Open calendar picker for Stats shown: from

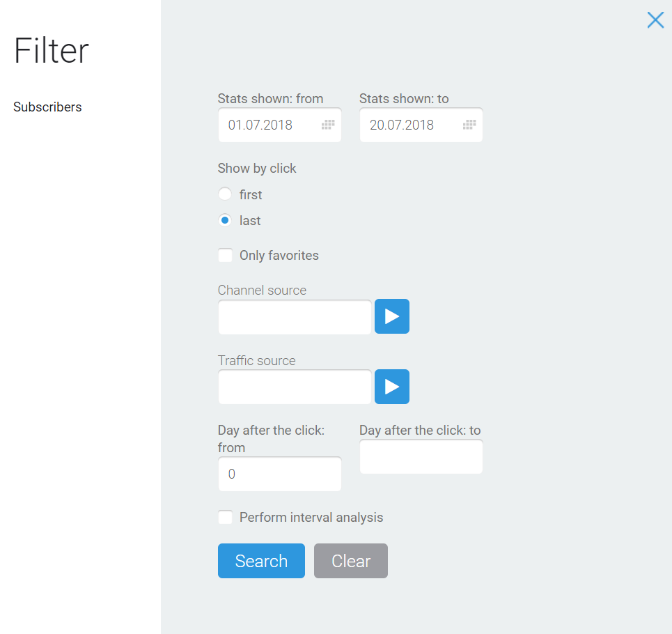tap(328, 125)
